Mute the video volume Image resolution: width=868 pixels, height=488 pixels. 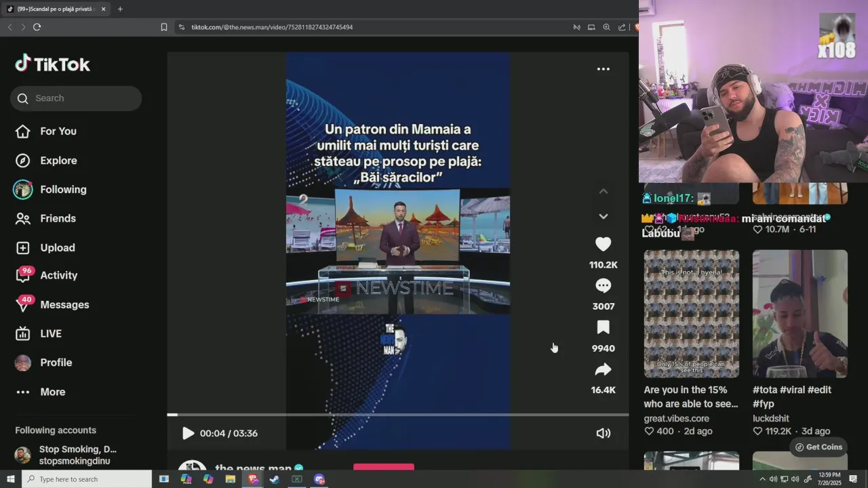pos(603,433)
